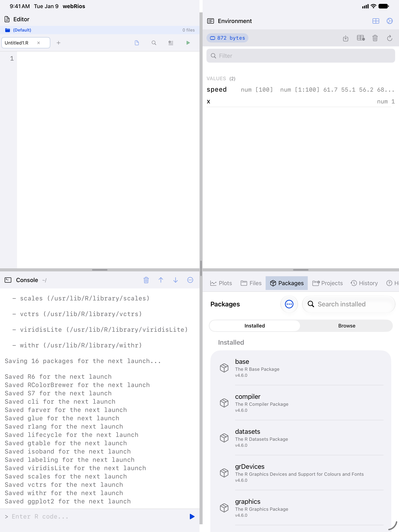Clear the console with trash icon
The image size is (399, 532).
[x=146, y=280]
